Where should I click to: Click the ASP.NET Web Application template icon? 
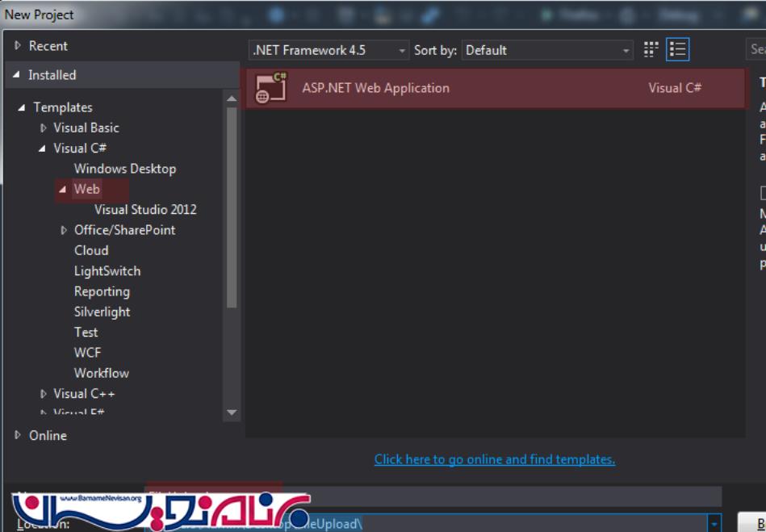(270, 88)
